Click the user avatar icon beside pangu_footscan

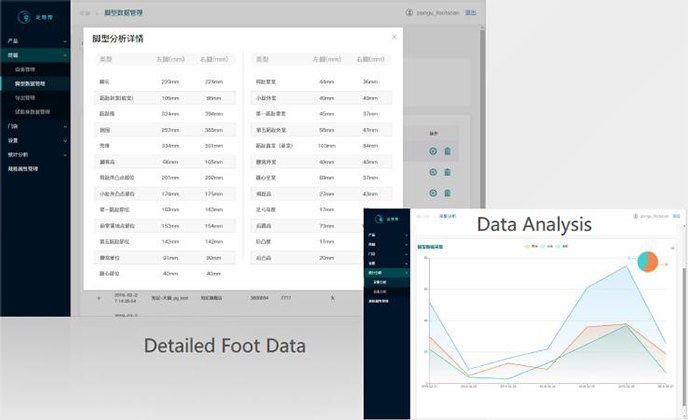tap(410, 12)
